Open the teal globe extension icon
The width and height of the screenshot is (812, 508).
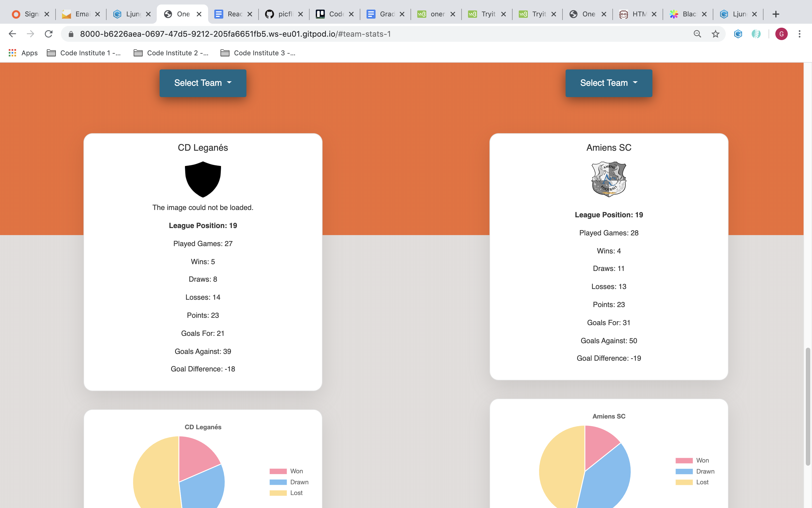[756, 34]
